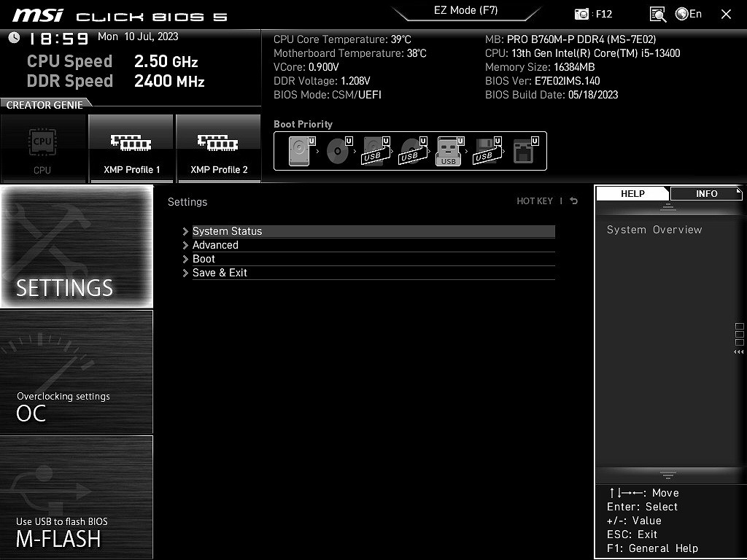This screenshot has width=747, height=560.
Task: Expand the chevron beside Save & Exit
Action: pyautogui.click(x=185, y=273)
